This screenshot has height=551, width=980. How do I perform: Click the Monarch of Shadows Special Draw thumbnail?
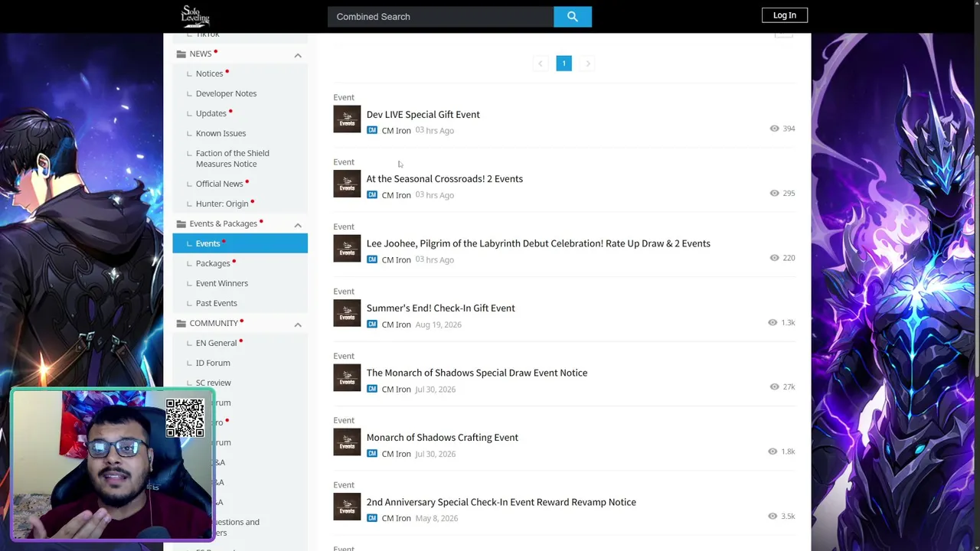pos(347,378)
